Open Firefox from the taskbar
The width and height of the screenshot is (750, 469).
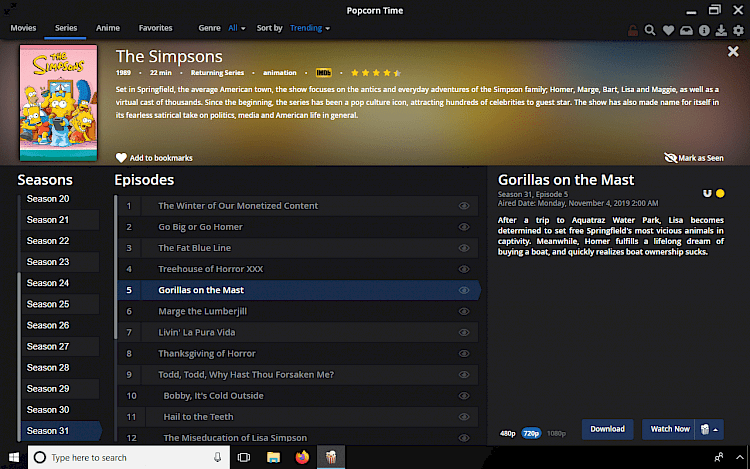coord(302,458)
